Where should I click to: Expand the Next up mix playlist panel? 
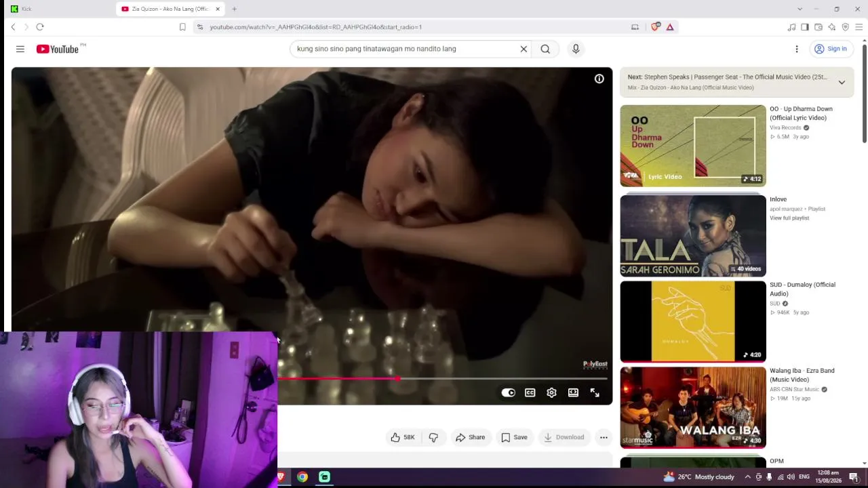pyautogui.click(x=842, y=82)
